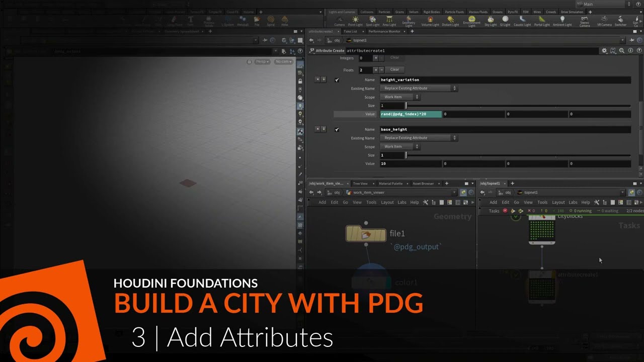
Task: Select the Geometry Light shelf tool
Action: click(409, 20)
